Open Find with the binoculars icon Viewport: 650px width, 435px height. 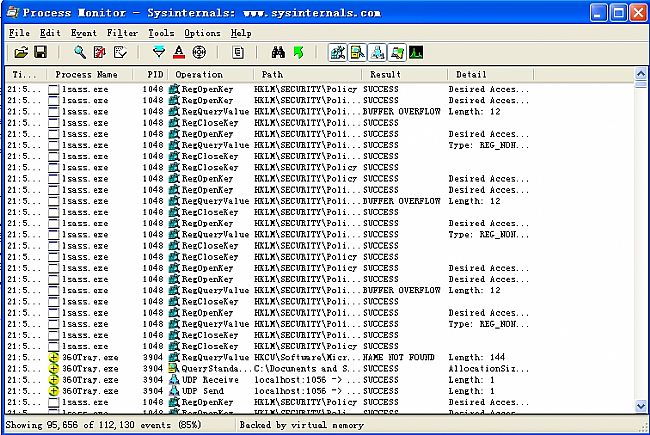coord(278,53)
